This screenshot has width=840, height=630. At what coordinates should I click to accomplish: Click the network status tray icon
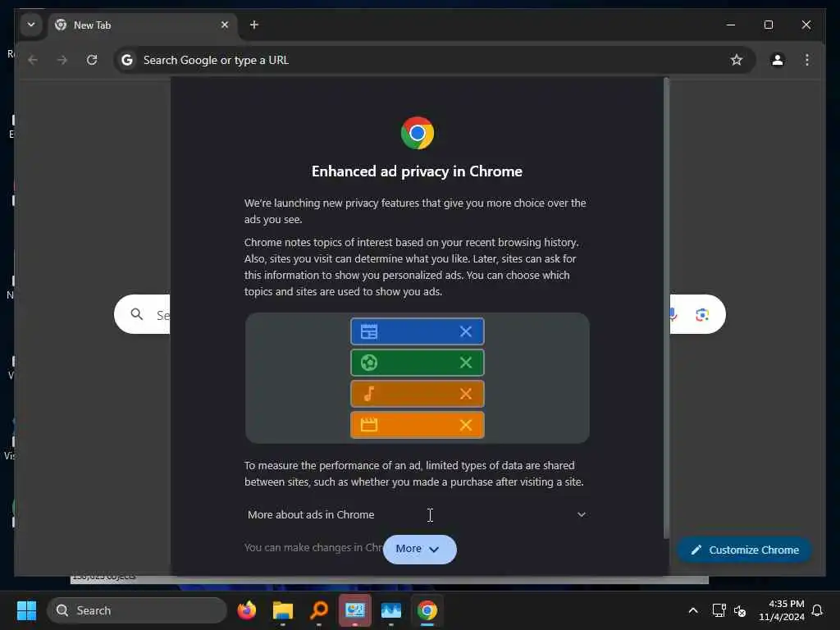[719, 610]
